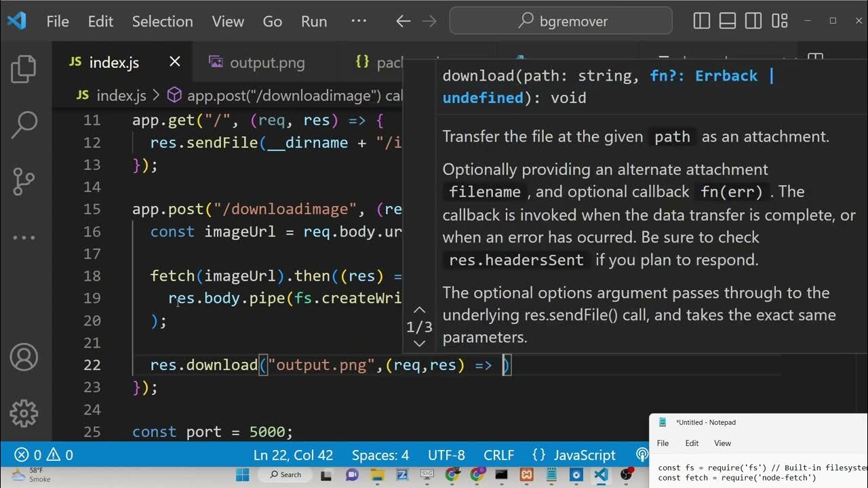Image resolution: width=868 pixels, height=488 pixels.
Task: Show next signature with the down chevron
Action: click(419, 344)
